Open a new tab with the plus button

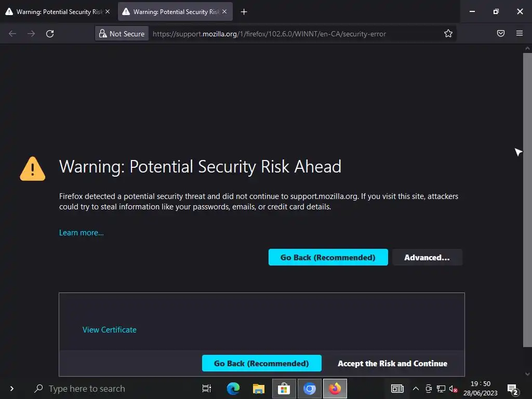pos(244,12)
